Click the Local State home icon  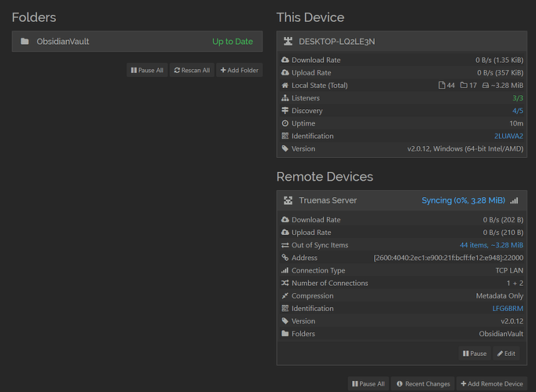(285, 86)
